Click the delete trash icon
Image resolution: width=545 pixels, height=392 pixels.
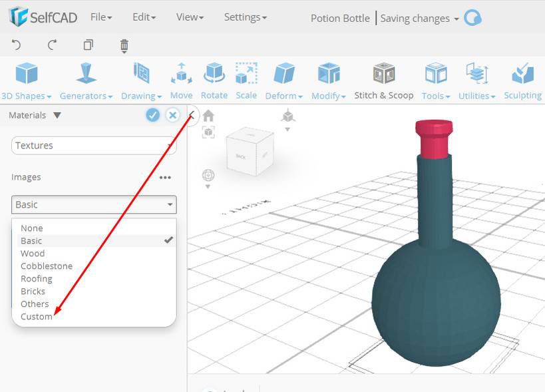[x=124, y=45]
